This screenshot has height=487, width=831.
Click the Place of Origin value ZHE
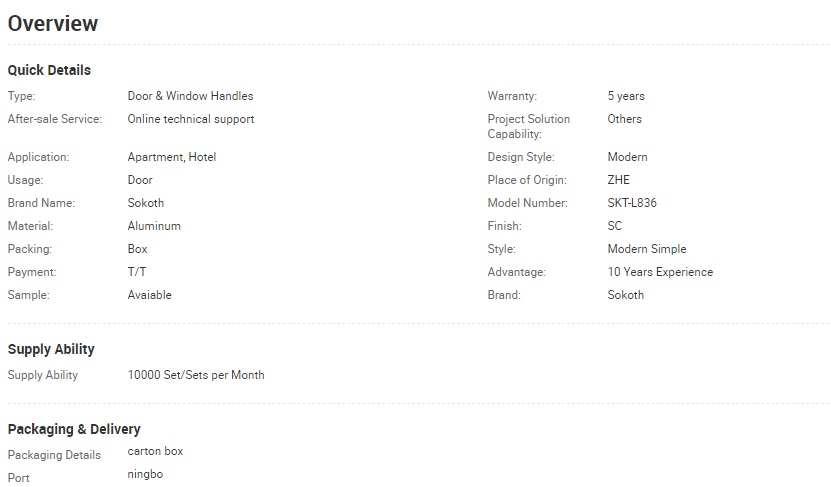point(619,180)
